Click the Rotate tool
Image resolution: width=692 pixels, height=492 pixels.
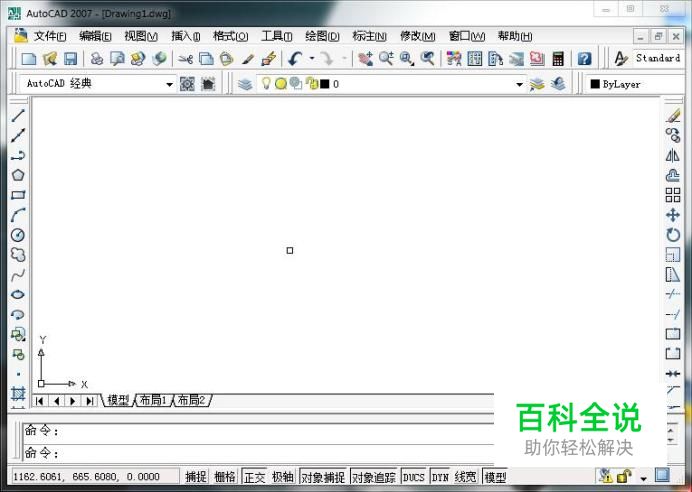673,235
